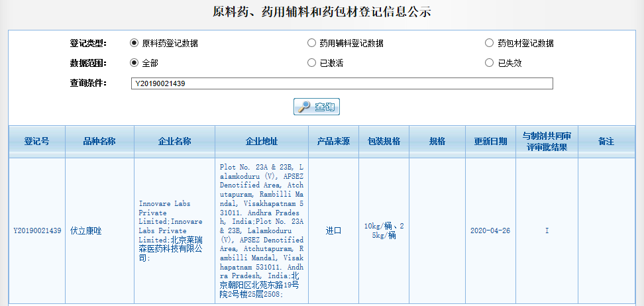Click the 伏立康唑 product name cell
This screenshot has height=306, width=644.
coord(99,231)
